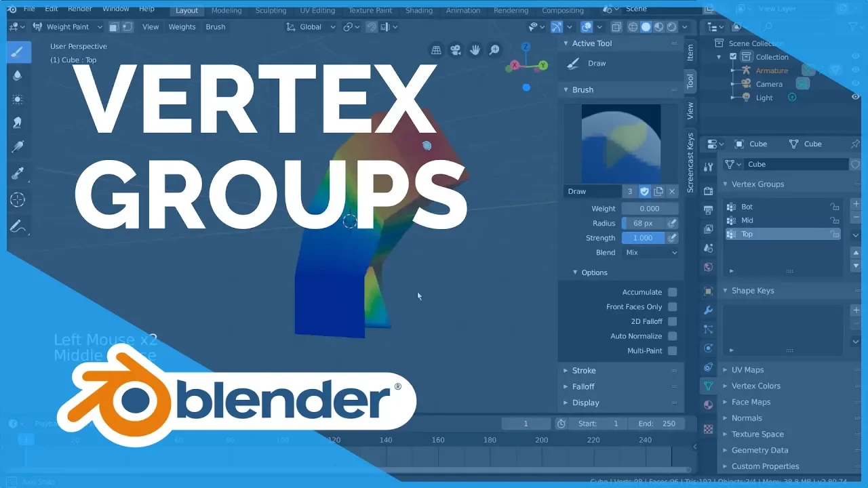
Task: Toggle brush fake user shield
Action: click(x=645, y=192)
